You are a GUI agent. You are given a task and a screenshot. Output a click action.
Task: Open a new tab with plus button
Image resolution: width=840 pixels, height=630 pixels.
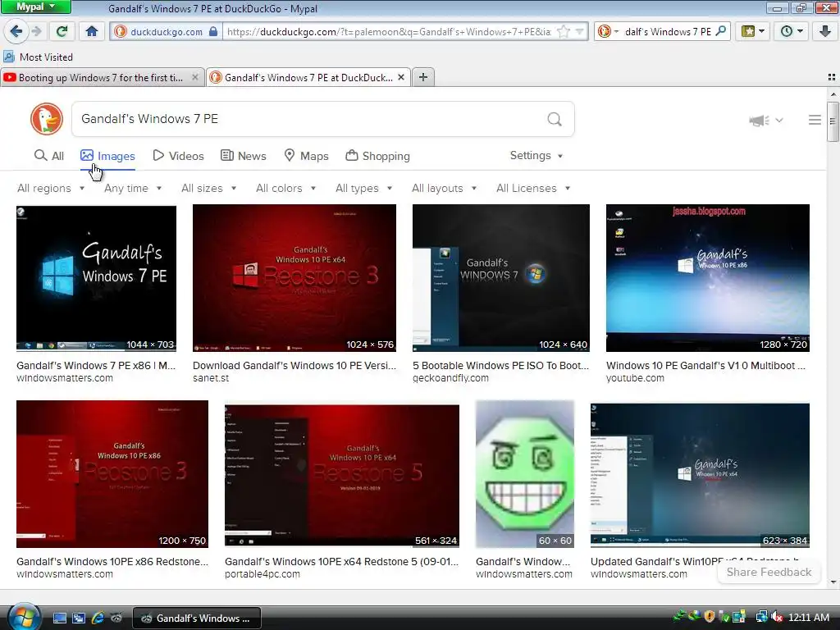click(423, 77)
